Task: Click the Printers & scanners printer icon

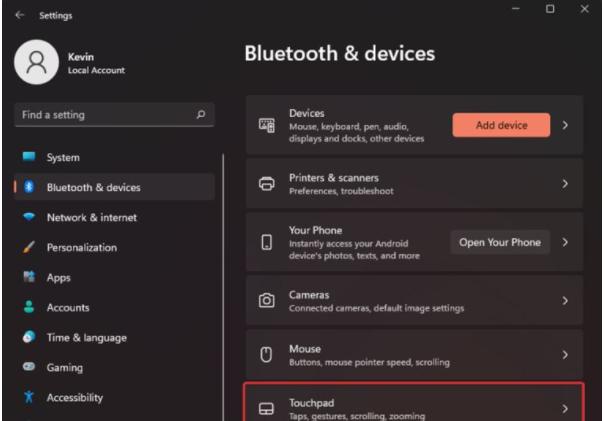Action: (267, 184)
